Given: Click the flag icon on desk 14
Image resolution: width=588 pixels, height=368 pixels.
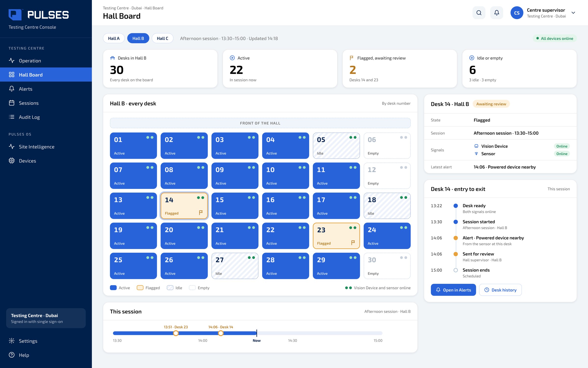Looking at the screenshot, I should pos(201,213).
